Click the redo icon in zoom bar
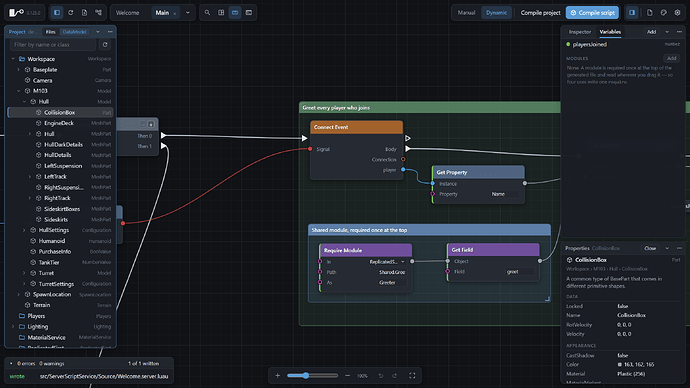 click(395, 375)
